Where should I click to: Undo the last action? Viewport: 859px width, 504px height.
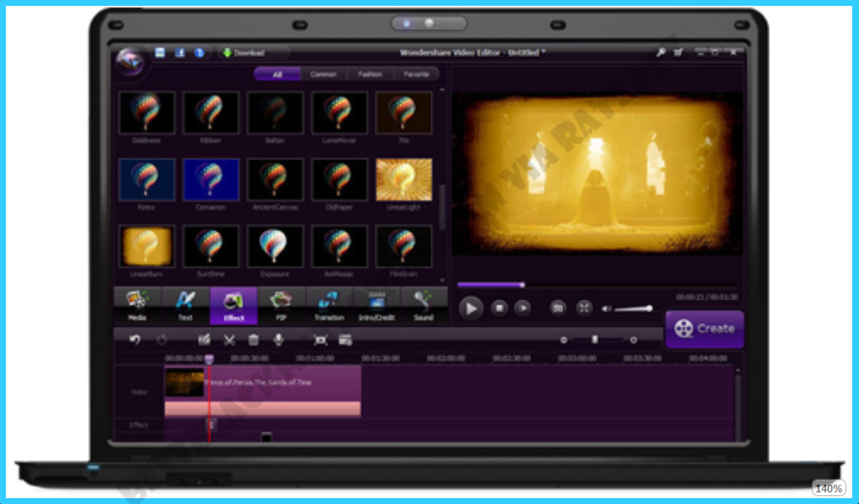coord(134,341)
